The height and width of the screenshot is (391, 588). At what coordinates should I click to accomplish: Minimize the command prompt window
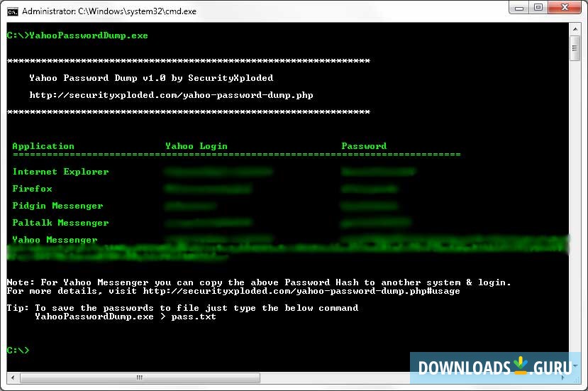tap(519, 8)
